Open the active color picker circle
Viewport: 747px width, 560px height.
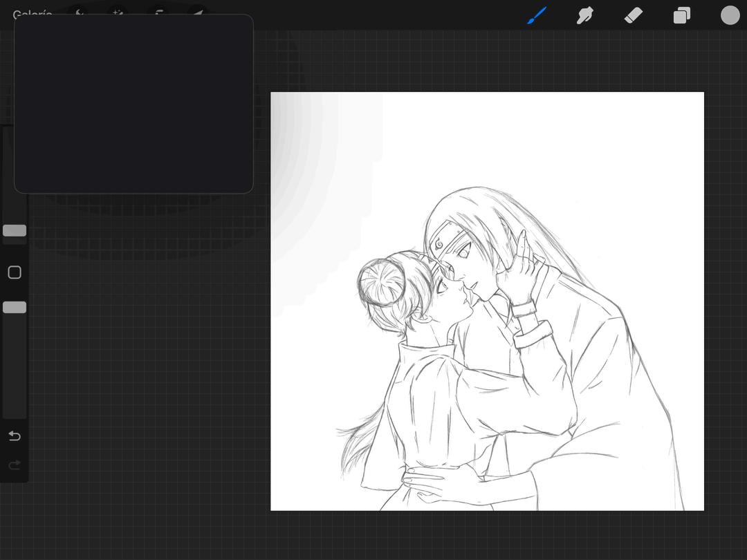[730, 15]
